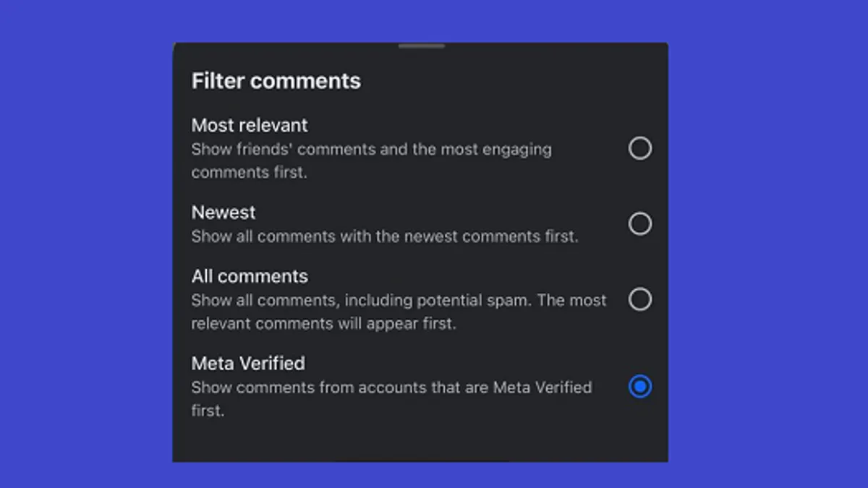
Task: Dismiss the sheet via blue backdrop
Action: tap(767, 246)
